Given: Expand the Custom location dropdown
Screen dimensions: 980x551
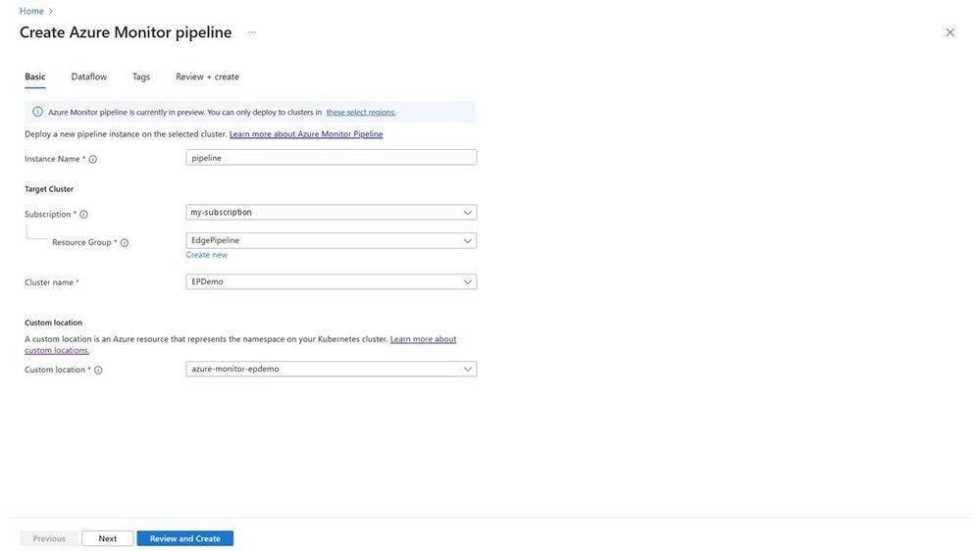Looking at the screenshot, I should [x=332, y=370].
